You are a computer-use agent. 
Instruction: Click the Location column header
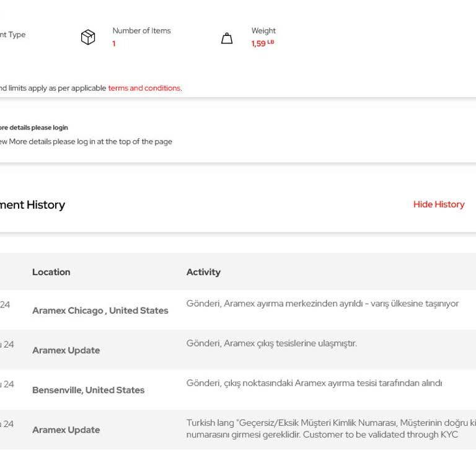[x=51, y=272]
